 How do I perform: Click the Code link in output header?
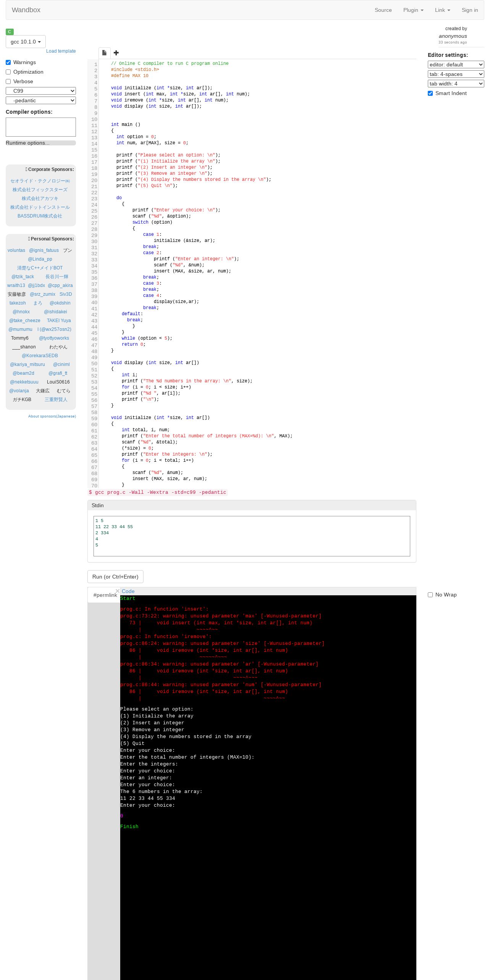click(x=128, y=591)
